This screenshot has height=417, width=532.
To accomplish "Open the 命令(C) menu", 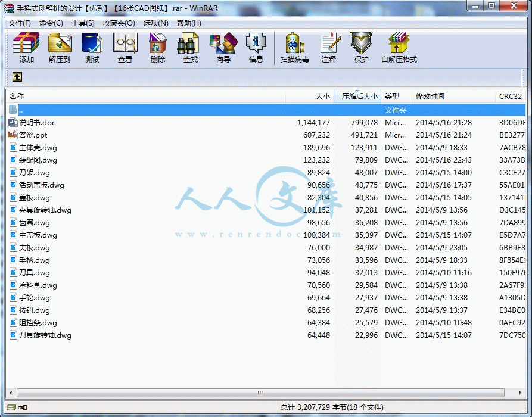I will click(x=51, y=23).
